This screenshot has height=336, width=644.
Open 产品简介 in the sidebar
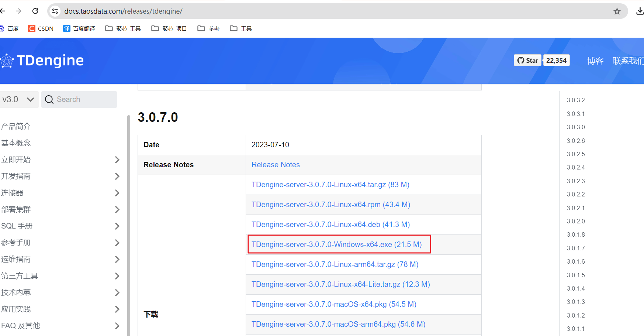click(16, 126)
